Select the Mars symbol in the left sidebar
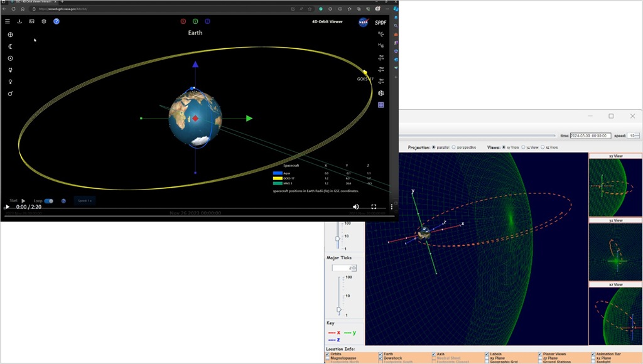Image resolution: width=643 pixels, height=364 pixels. click(x=10, y=94)
